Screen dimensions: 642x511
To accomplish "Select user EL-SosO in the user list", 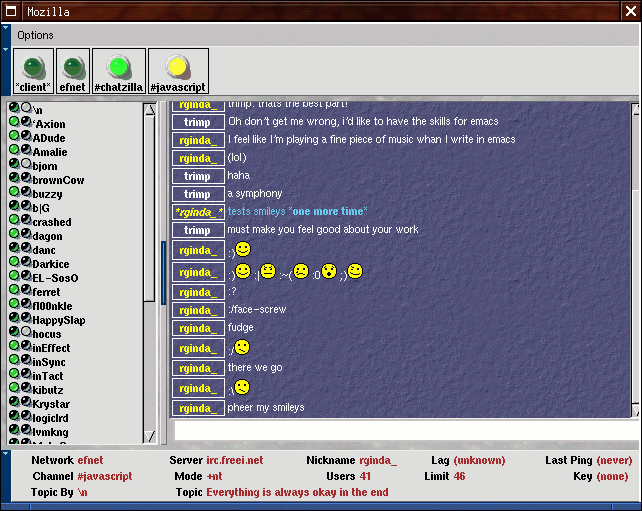I will 55,278.
